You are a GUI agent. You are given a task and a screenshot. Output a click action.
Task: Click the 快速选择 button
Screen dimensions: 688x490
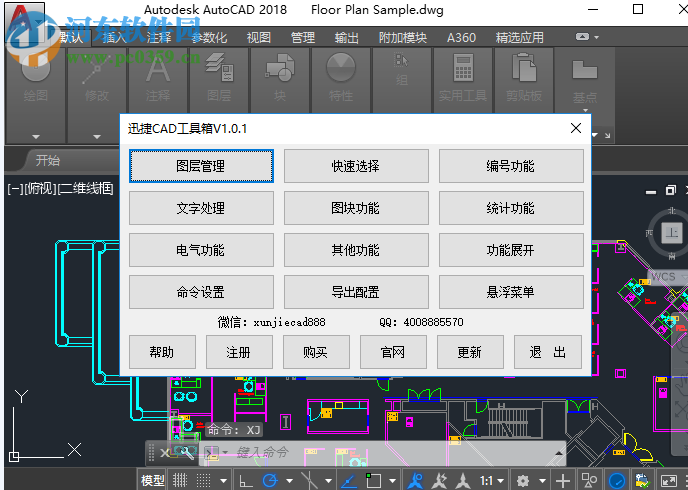[x=356, y=166]
